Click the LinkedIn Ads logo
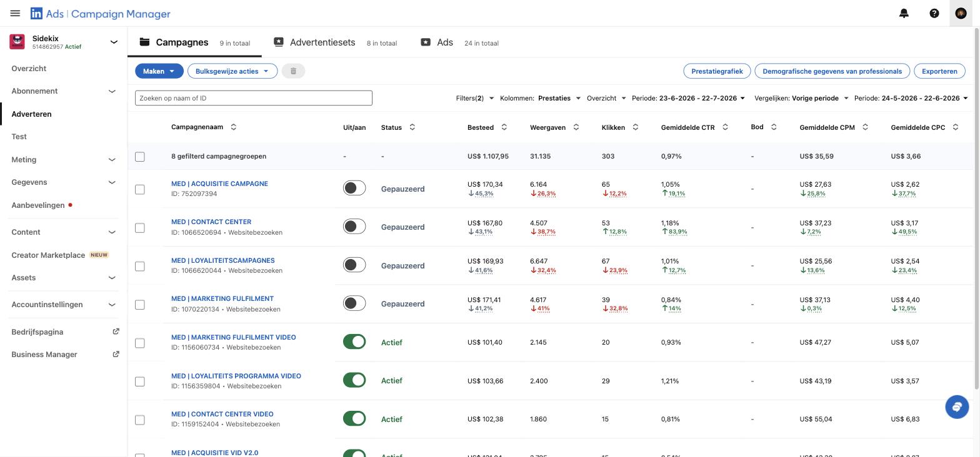This screenshot has height=457, width=980. click(x=100, y=13)
